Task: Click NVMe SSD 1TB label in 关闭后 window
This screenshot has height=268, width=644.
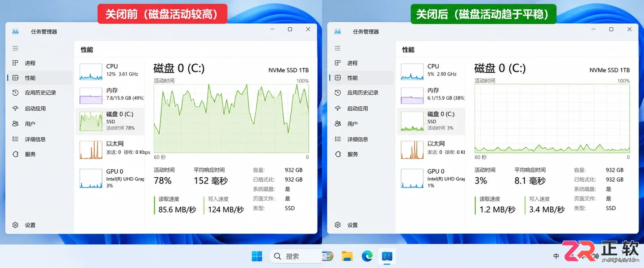Action: (x=610, y=70)
